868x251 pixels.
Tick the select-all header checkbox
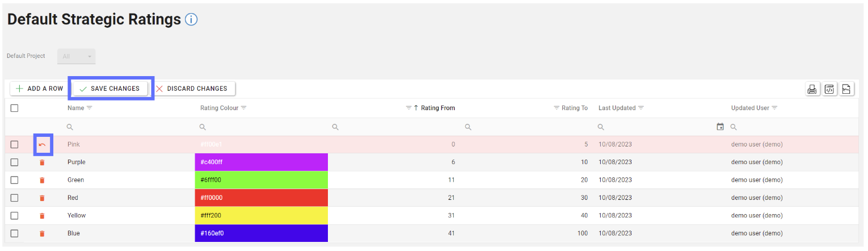(x=15, y=108)
